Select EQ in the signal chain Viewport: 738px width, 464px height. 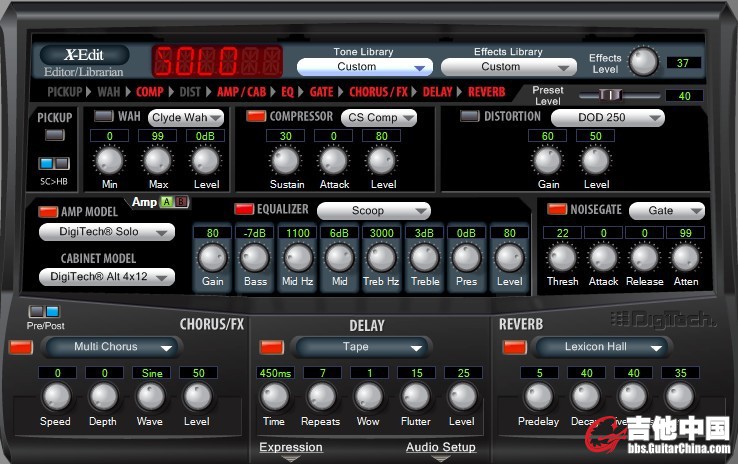point(287,92)
